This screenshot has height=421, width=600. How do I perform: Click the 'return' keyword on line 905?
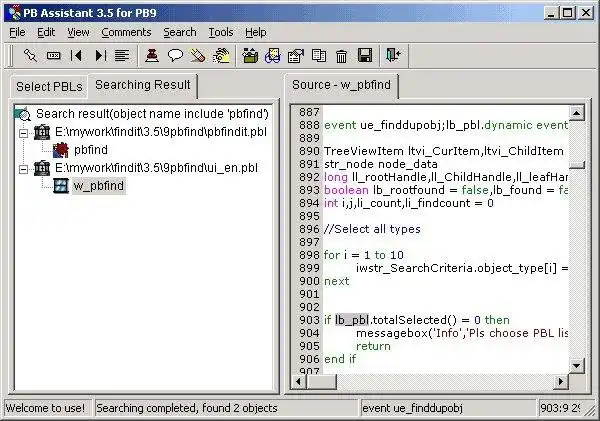coord(373,346)
